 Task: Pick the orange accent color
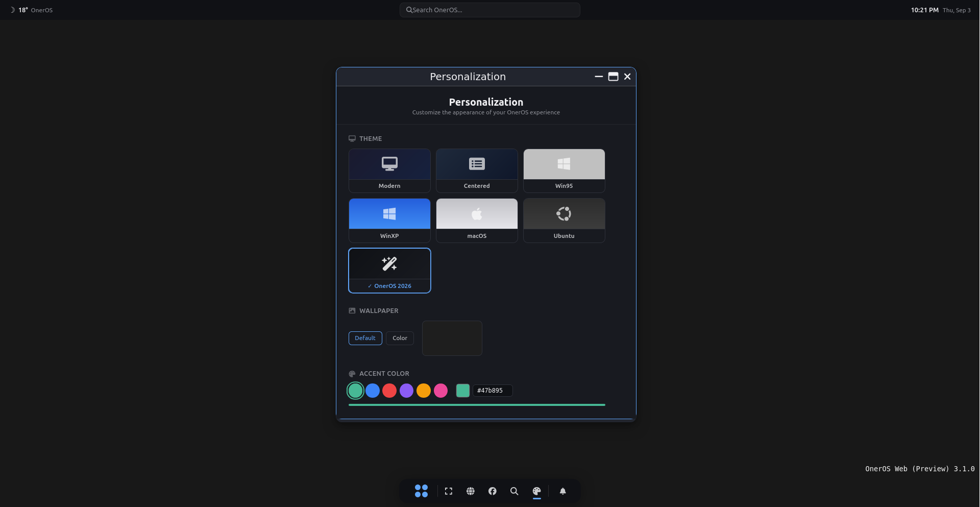coord(424,391)
